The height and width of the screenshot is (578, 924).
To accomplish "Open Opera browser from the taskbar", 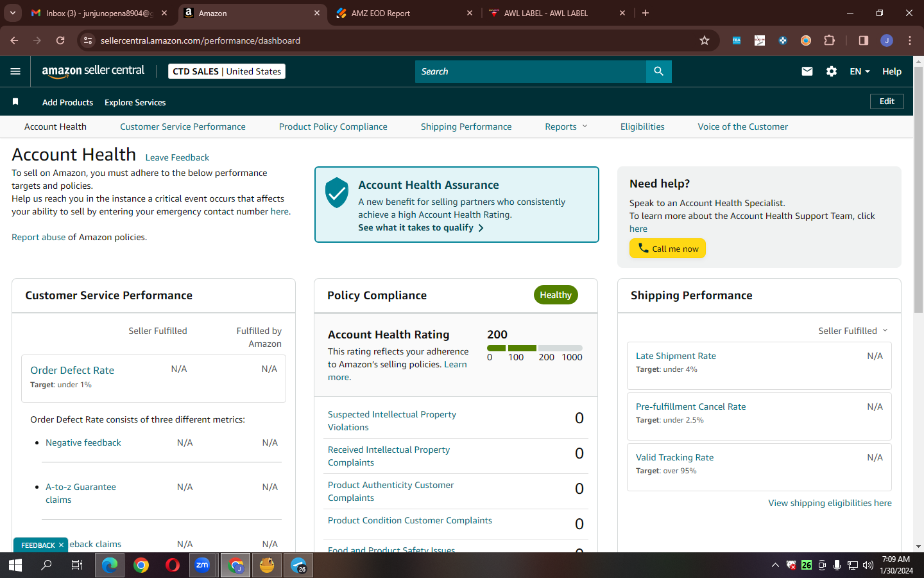I will [172, 565].
